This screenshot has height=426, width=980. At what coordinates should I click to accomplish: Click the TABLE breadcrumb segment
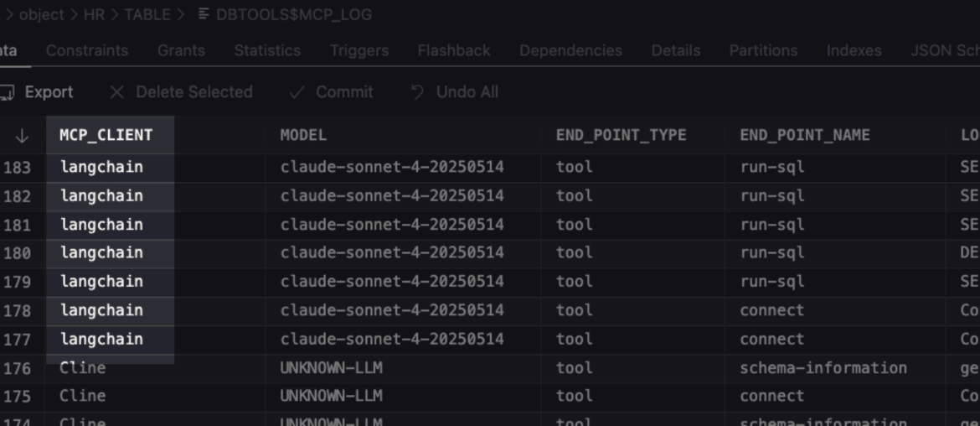tap(147, 14)
